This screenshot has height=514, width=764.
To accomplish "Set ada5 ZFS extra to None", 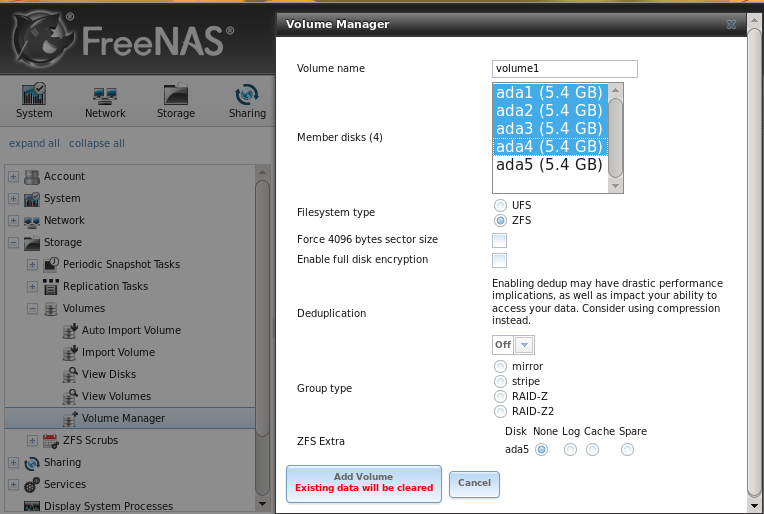I will coord(541,450).
